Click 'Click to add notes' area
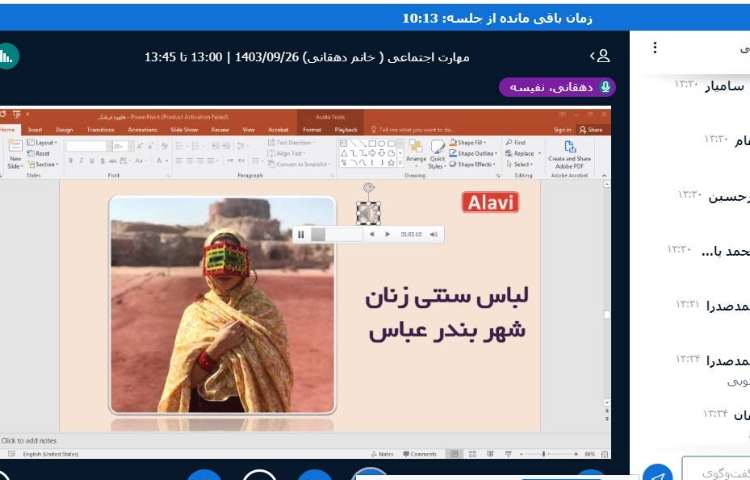Viewport: 750px width, 480px height. tap(29, 440)
